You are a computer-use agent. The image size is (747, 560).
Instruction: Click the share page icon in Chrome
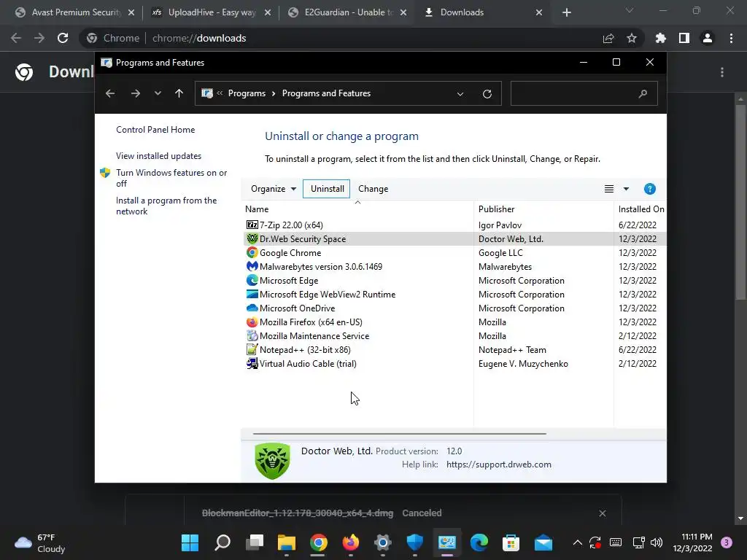coord(608,38)
